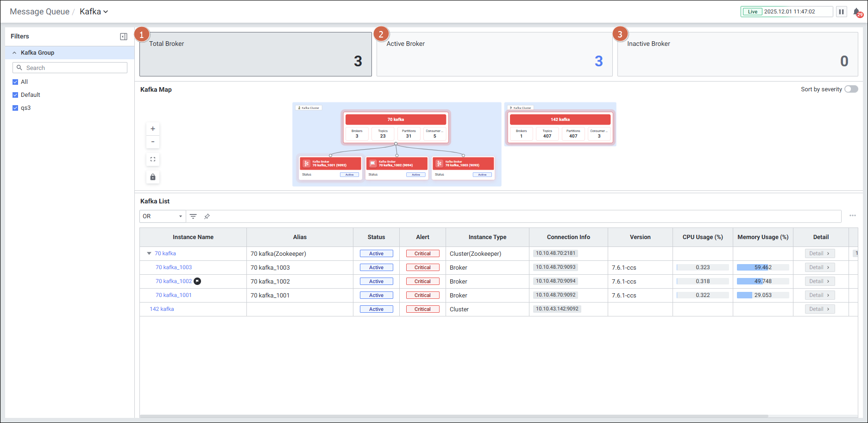Lock the Kafka Map view
Viewport: 868px width, 423px height.
(x=153, y=177)
